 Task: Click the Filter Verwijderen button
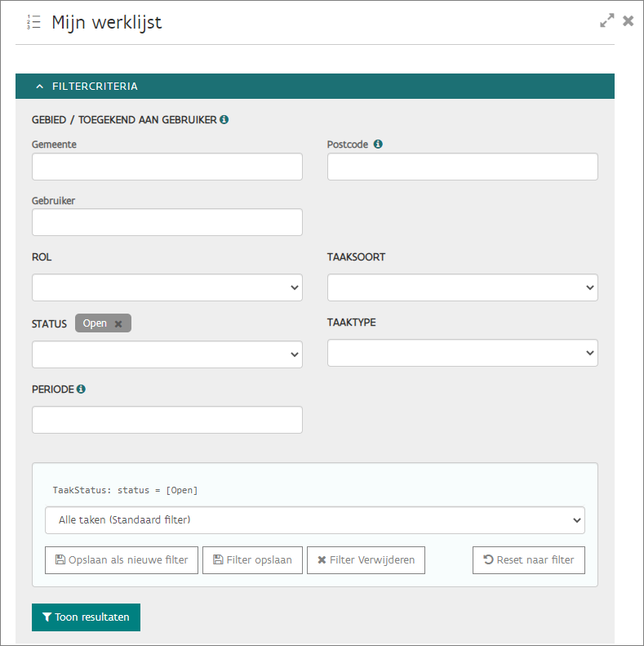366,560
